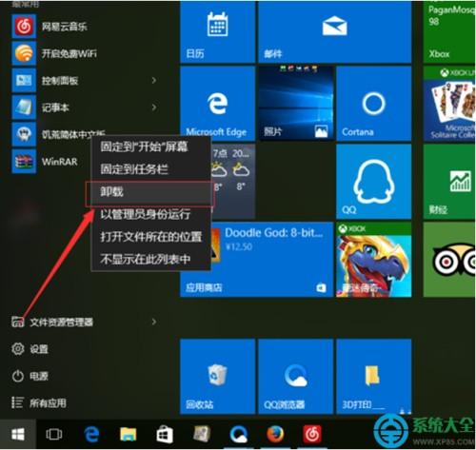The image size is (476, 450).
Task: Select 以管理员身份运行 menu entry
Action: pos(151,214)
